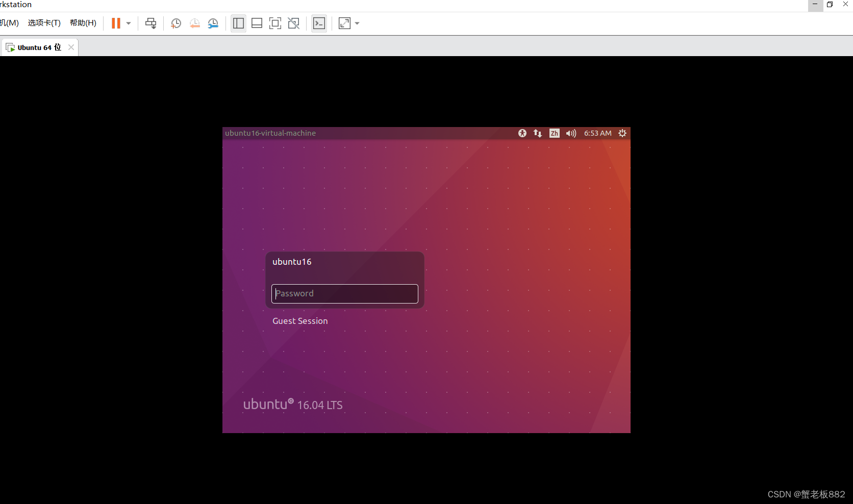This screenshot has width=853, height=504.
Task: Select the Ubuntu 64 位 tab
Action: pos(39,47)
